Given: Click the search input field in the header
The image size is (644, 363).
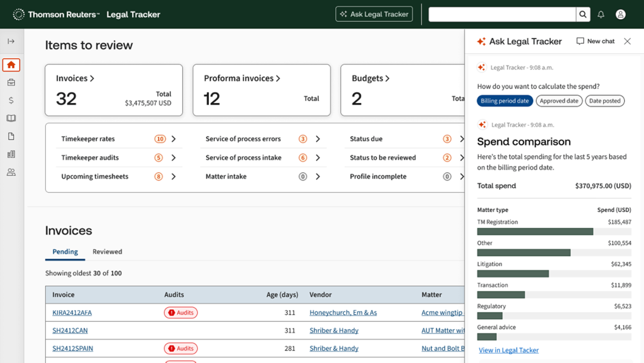Looking at the screenshot, I should (502, 14).
